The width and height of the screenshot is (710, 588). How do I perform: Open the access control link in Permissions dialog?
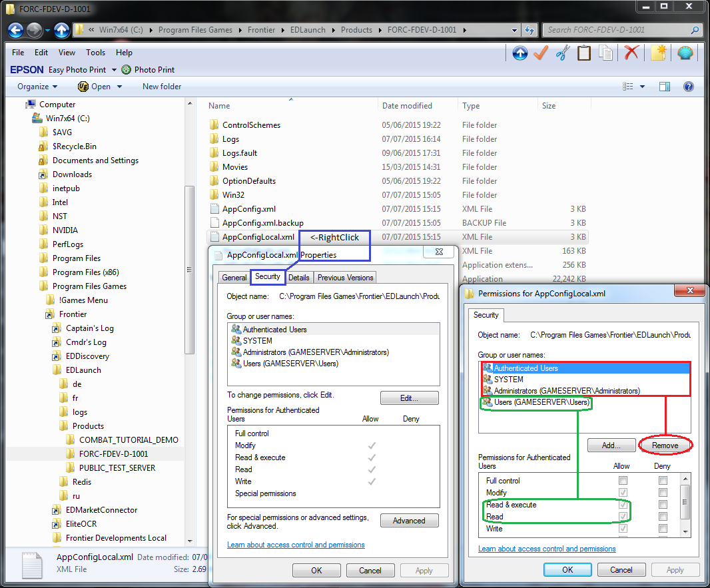[x=547, y=549]
